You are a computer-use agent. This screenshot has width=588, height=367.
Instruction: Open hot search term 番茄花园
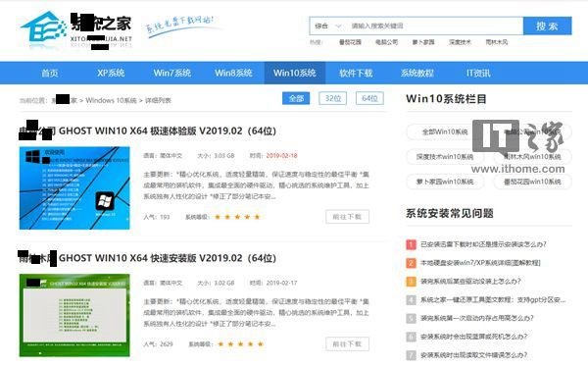(x=350, y=42)
